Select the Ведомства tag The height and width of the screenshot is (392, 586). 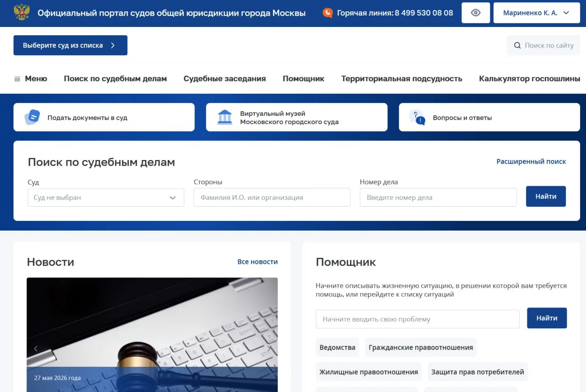pyautogui.click(x=337, y=347)
